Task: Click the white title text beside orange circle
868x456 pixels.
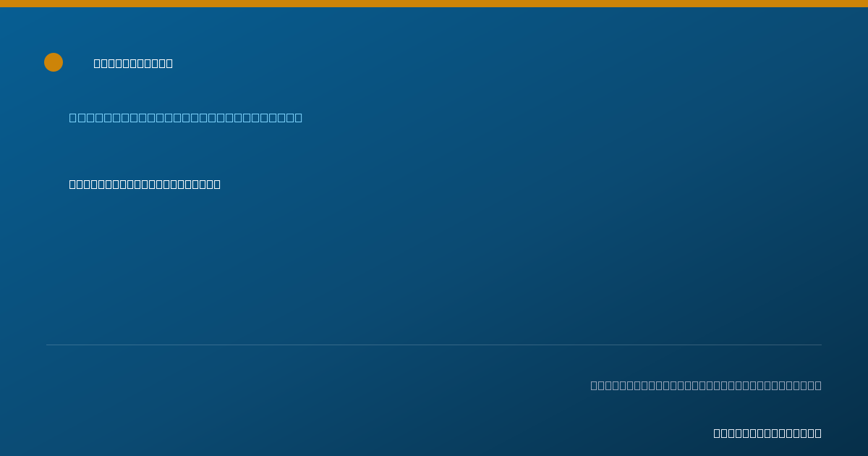Action: [133, 63]
